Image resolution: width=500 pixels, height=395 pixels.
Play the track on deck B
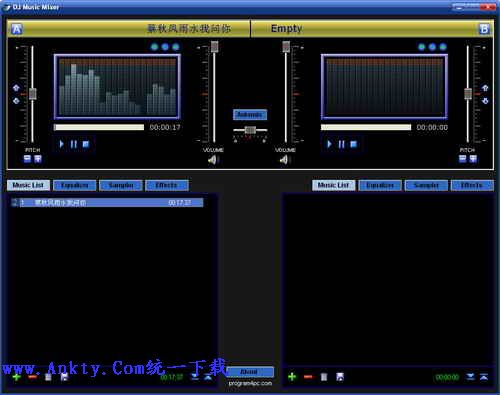[329, 144]
